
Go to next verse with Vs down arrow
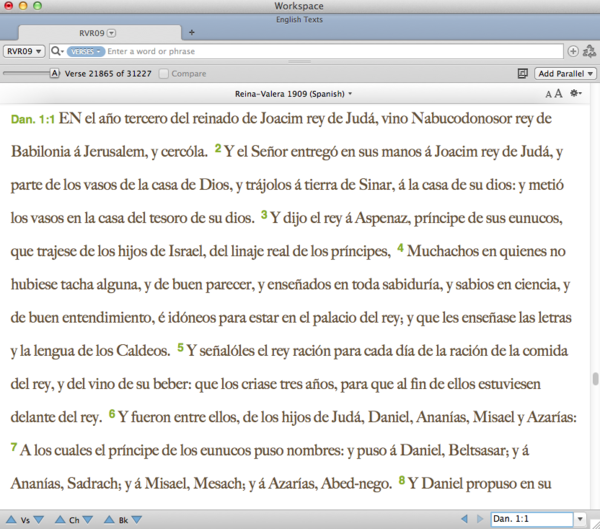coord(39,519)
